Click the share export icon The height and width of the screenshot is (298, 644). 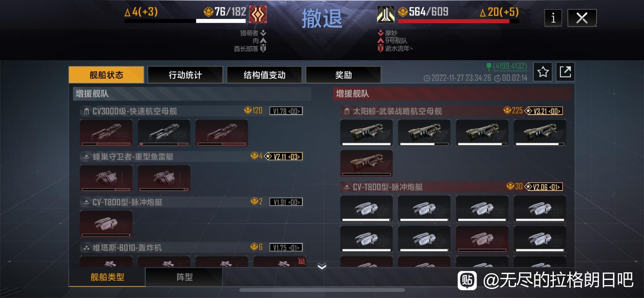[565, 72]
